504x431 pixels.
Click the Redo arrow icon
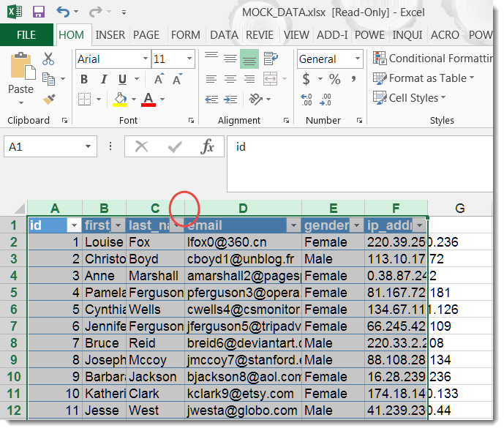click(95, 12)
